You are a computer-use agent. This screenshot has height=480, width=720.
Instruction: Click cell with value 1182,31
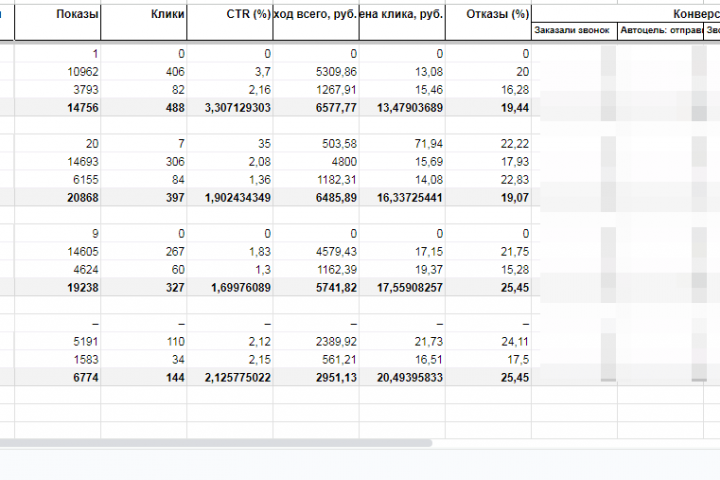[x=316, y=180]
